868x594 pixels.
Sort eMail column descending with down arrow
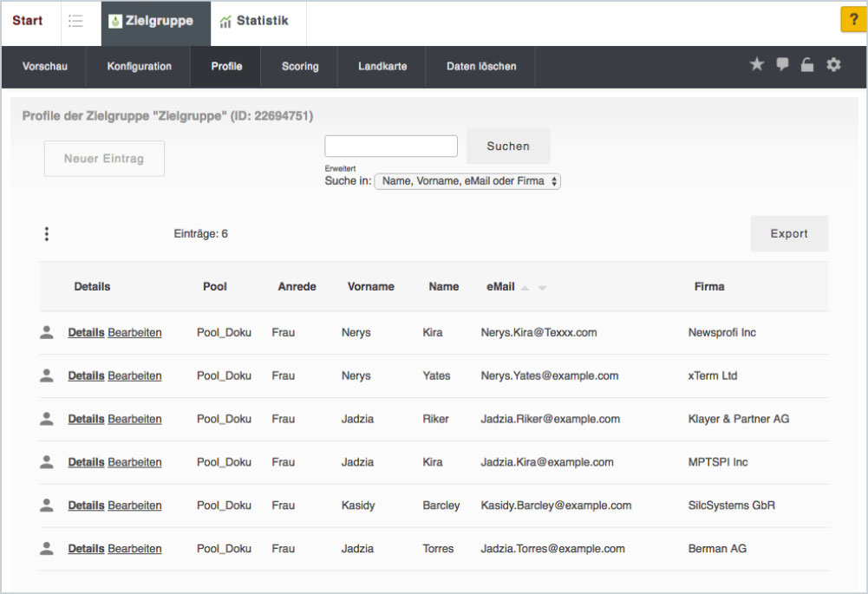(x=542, y=287)
